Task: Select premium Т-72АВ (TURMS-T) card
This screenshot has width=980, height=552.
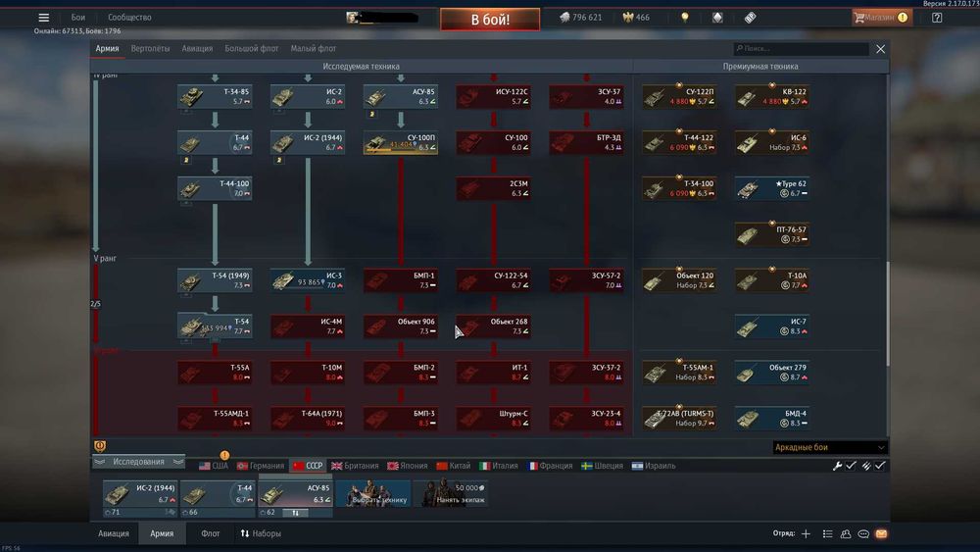Action: tap(679, 419)
